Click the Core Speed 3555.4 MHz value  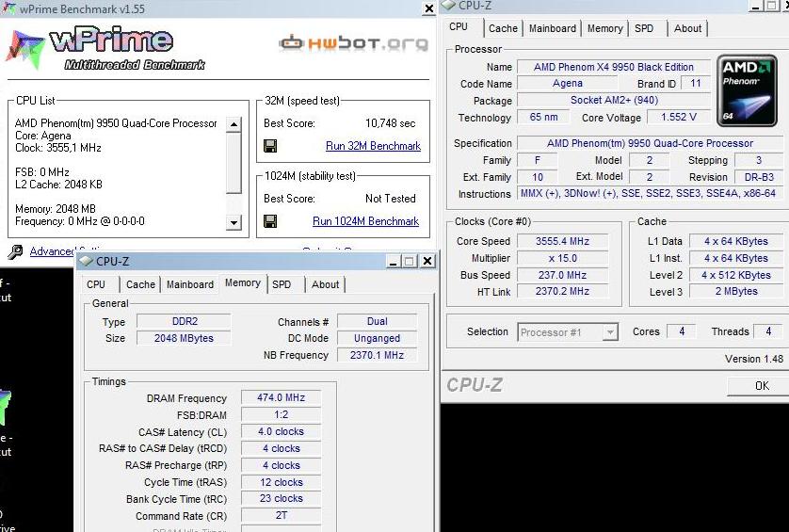coord(562,241)
